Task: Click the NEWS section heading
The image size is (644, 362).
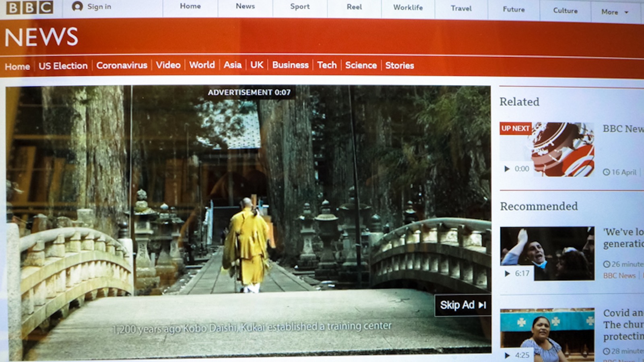Action: pyautogui.click(x=41, y=37)
